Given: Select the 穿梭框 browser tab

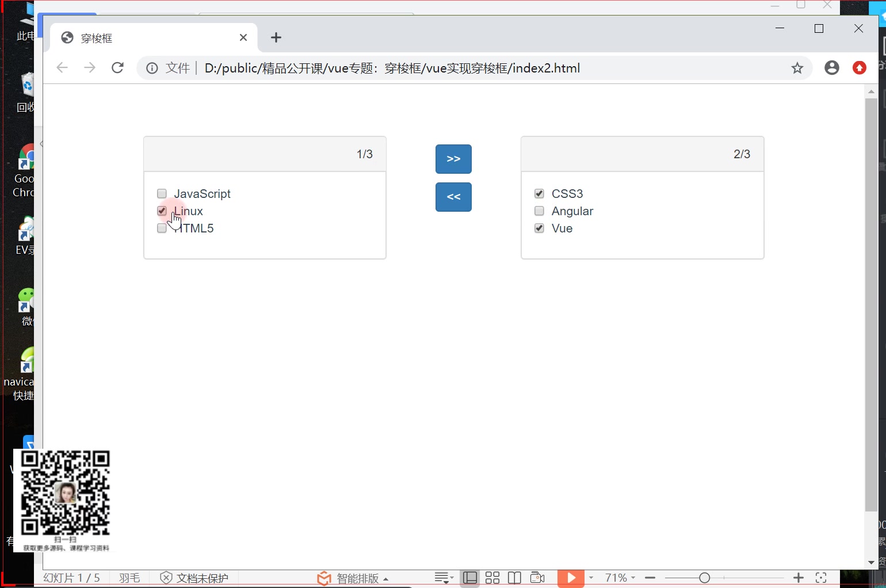Looking at the screenshot, I should pyautogui.click(x=154, y=37).
